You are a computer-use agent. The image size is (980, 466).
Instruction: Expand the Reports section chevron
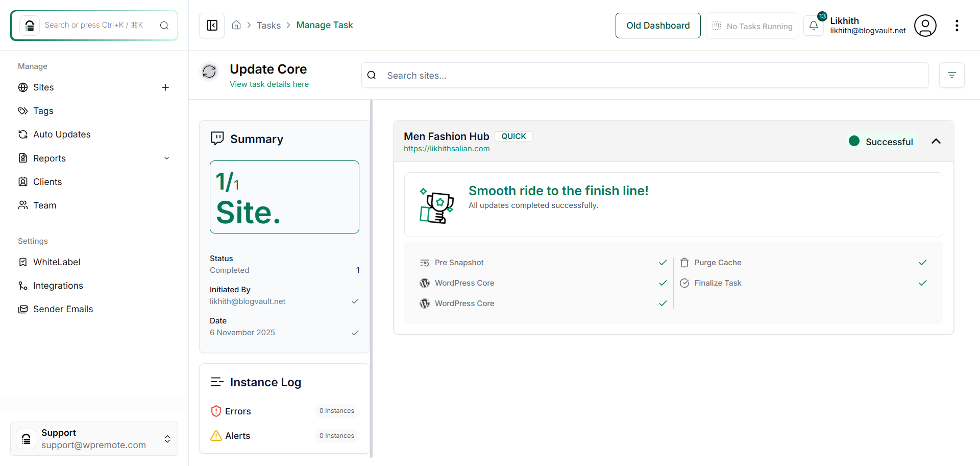coord(167,158)
